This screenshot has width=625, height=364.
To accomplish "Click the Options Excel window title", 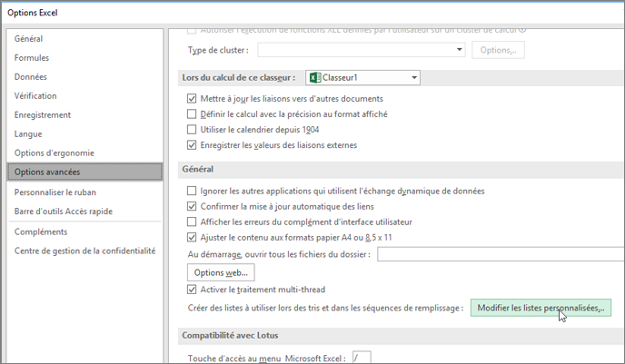I will (33, 13).
